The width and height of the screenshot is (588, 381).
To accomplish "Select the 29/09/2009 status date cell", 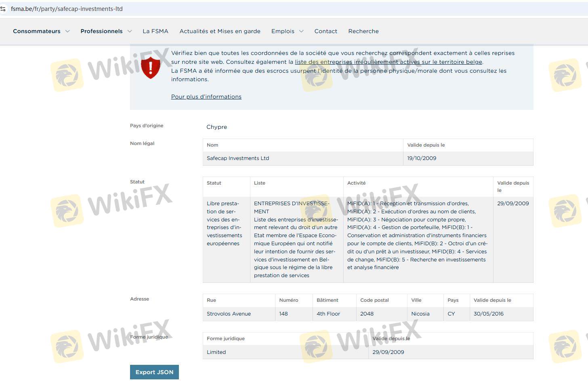I will click(x=513, y=240).
